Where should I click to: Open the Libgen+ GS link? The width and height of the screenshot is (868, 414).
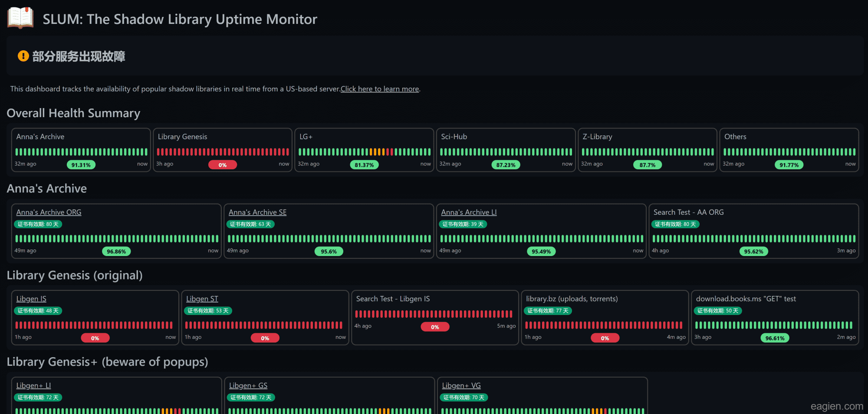pyautogui.click(x=248, y=385)
